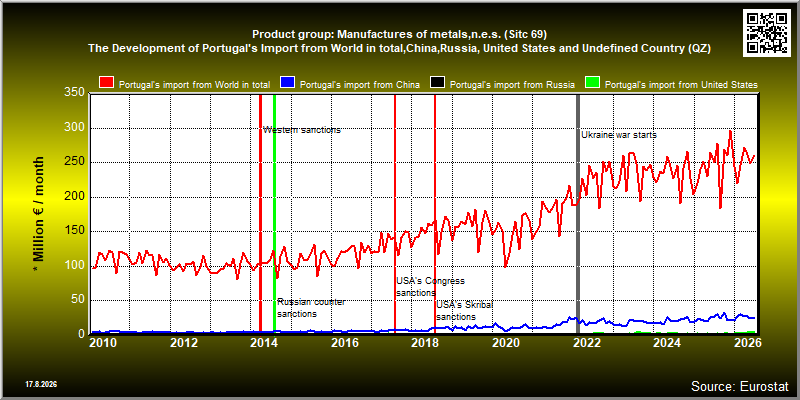Select the red World total legend swatch
The width and height of the screenshot is (800, 400).
[107, 84]
